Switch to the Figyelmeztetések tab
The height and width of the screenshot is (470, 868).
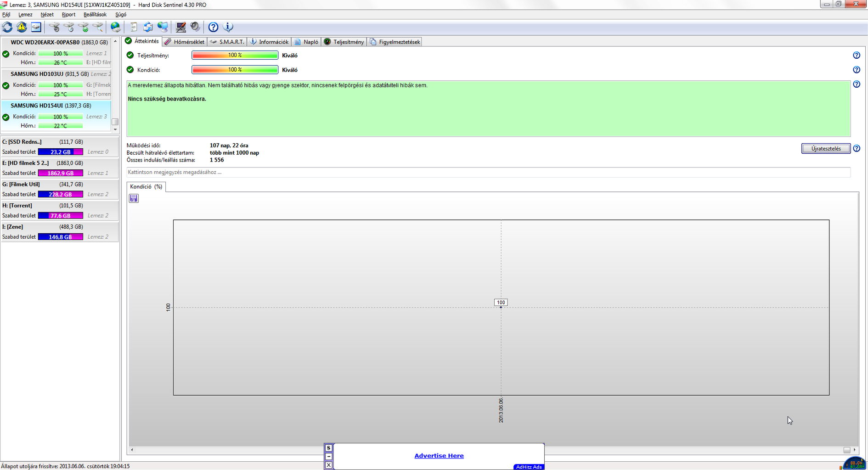pyautogui.click(x=395, y=42)
